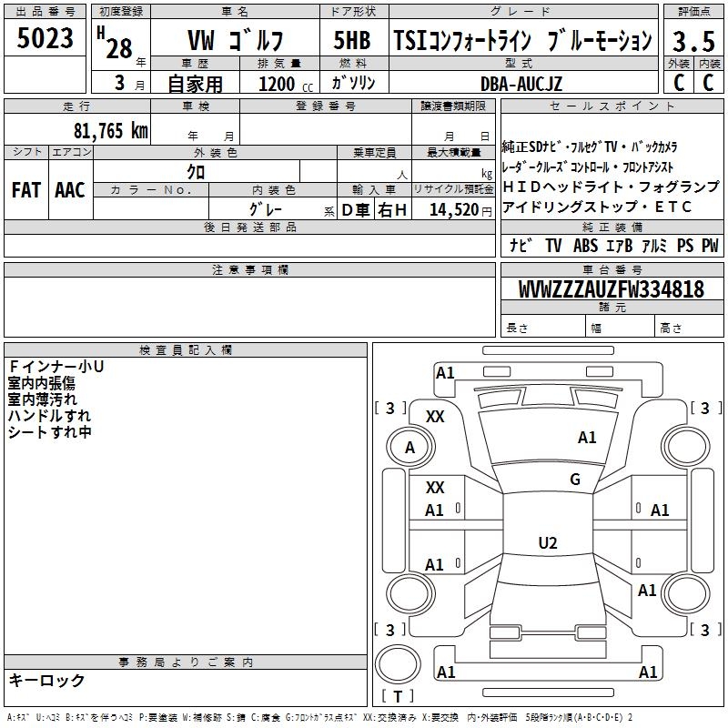This screenshot has width=728, height=728.
Task: Click the AAC air conditioner value
Action: 70,190
